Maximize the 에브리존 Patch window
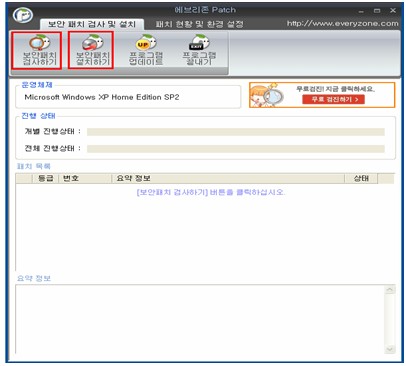The width and height of the screenshot is (406, 366). click(x=377, y=11)
